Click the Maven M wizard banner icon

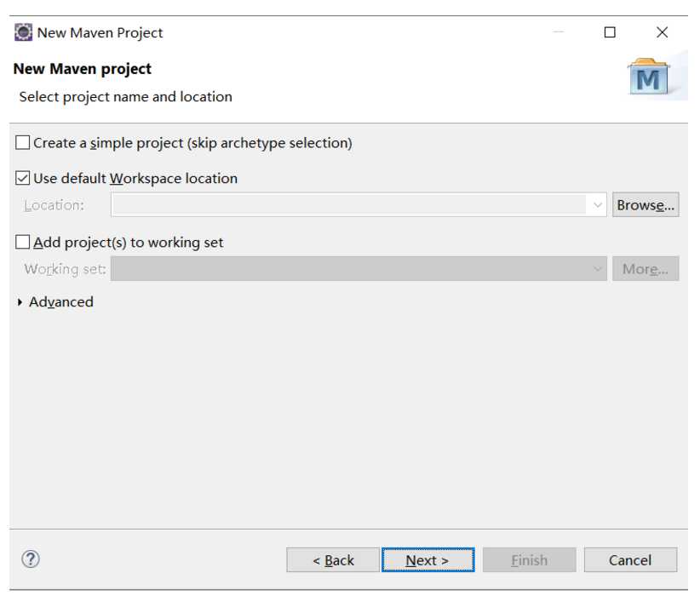(x=649, y=77)
